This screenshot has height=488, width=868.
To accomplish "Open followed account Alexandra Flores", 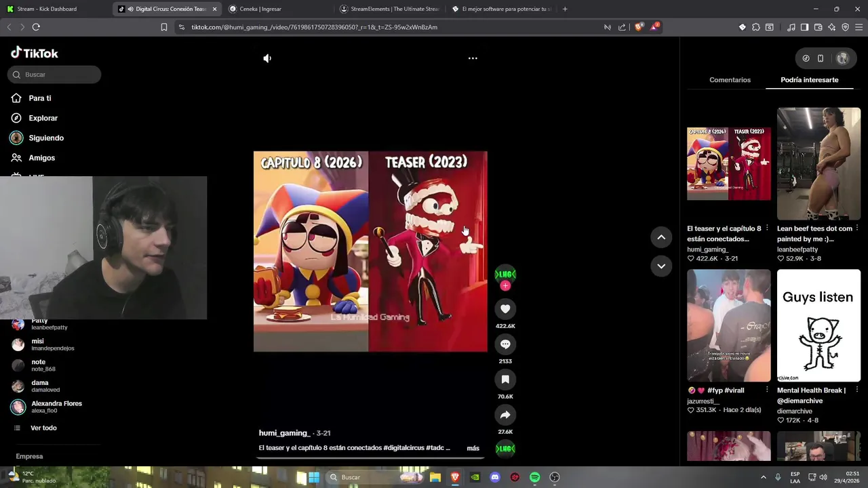I will pos(47,407).
